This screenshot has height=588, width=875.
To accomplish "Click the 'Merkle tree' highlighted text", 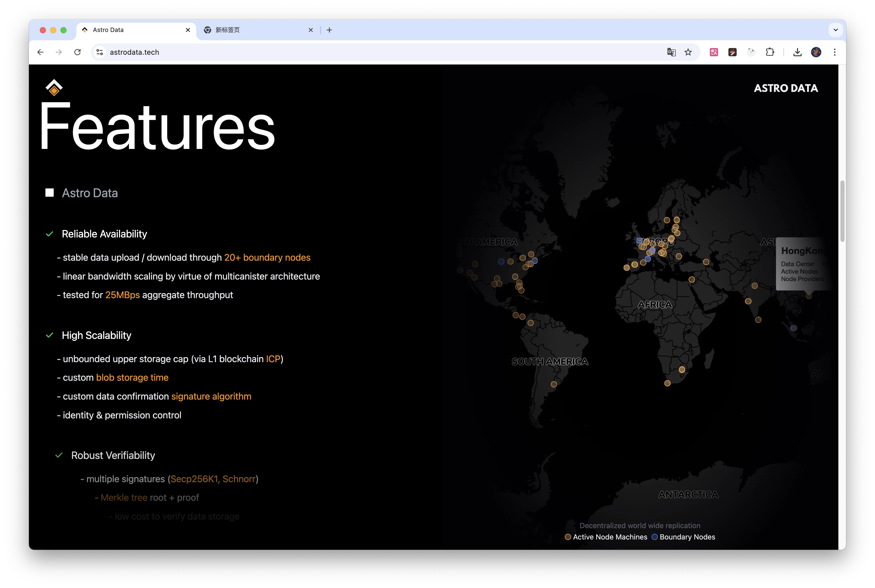I will coord(124,498).
